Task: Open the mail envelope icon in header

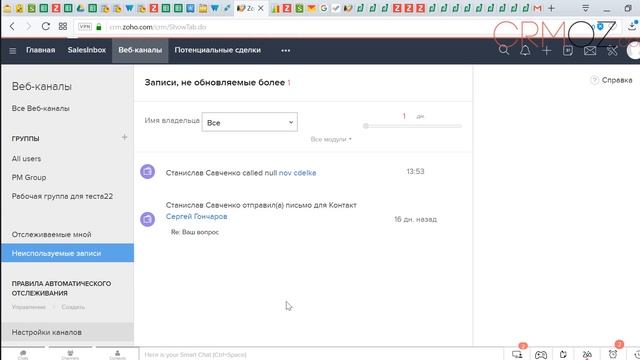Action: pos(590,51)
